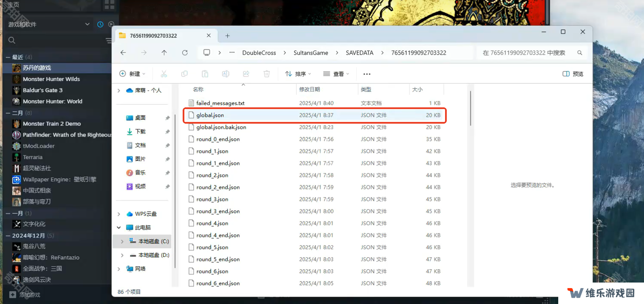Click 添加游戏 plus at Steam bottom
This screenshot has width=644, height=304.
12,295
